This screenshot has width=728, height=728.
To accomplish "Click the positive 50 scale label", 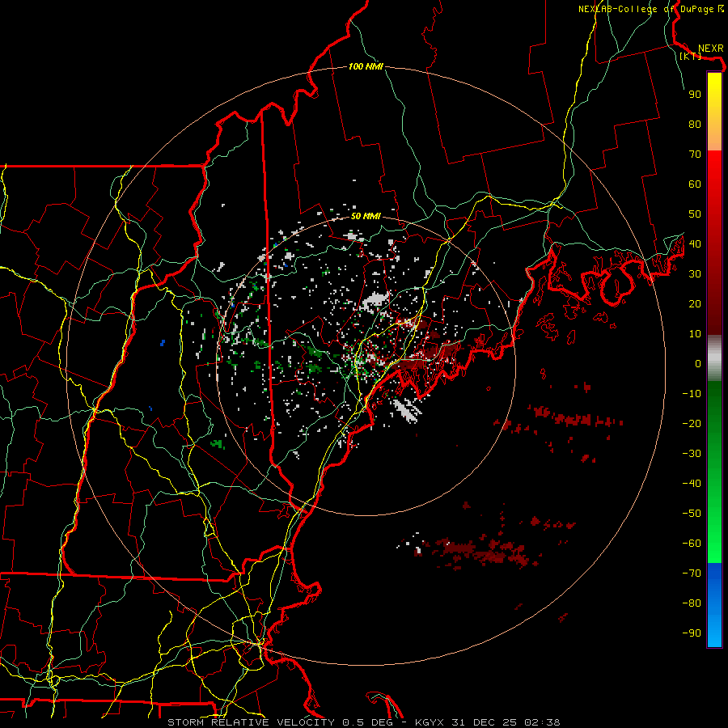I will 695,214.
